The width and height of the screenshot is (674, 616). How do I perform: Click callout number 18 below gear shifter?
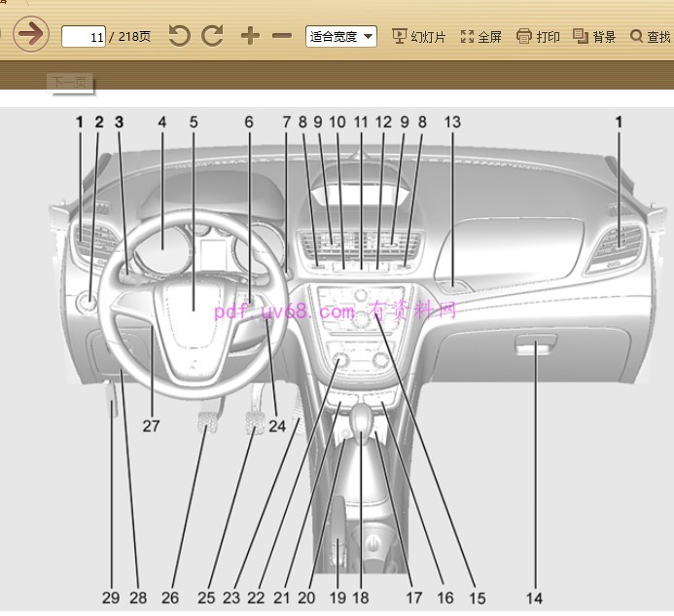(x=361, y=598)
